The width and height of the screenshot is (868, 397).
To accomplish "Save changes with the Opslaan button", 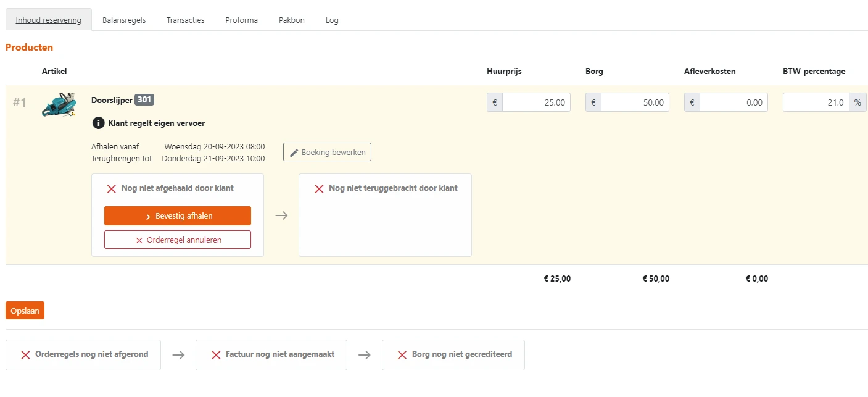I will [x=25, y=310].
